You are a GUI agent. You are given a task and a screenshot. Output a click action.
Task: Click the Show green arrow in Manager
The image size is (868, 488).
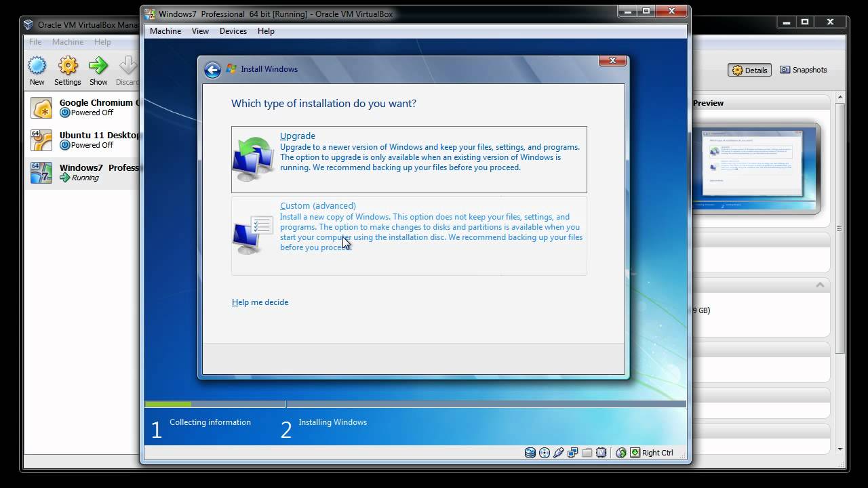(x=98, y=66)
